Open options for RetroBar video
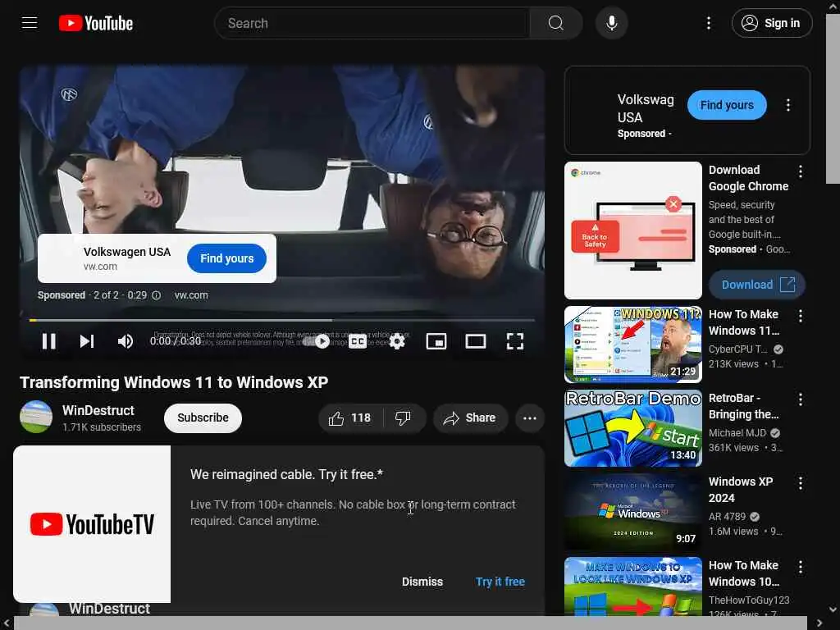The image size is (840, 630). (x=801, y=399)
